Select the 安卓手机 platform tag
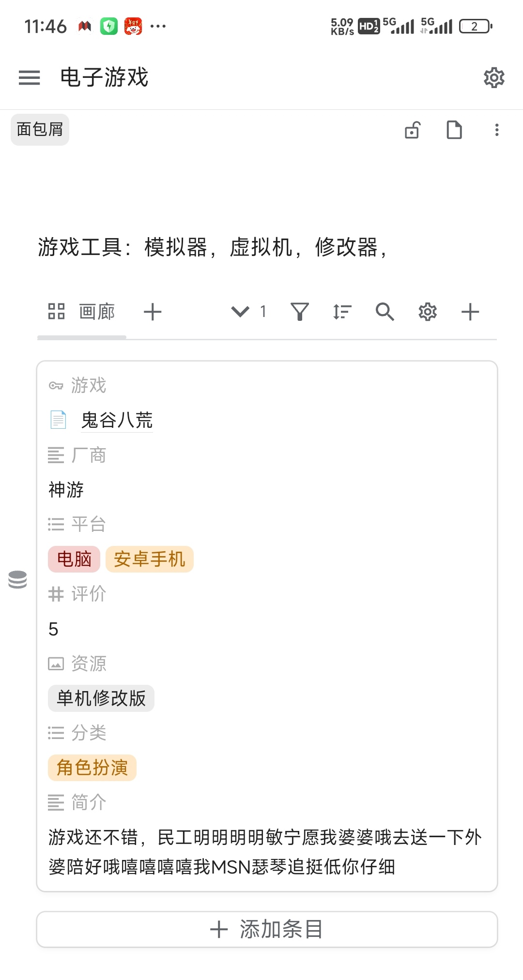 (x=149, y=559)
